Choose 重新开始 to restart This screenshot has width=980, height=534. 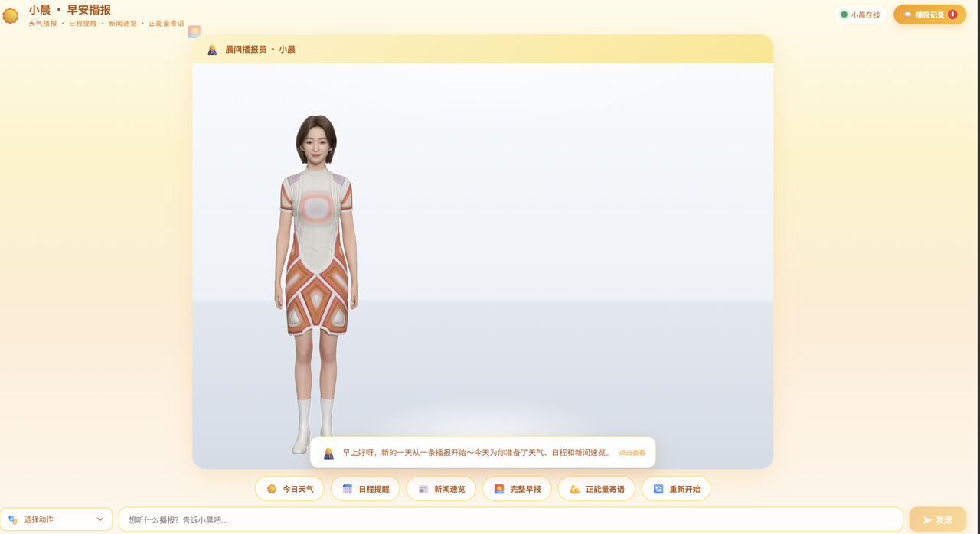pyautogui.click(x=676, y=489)
